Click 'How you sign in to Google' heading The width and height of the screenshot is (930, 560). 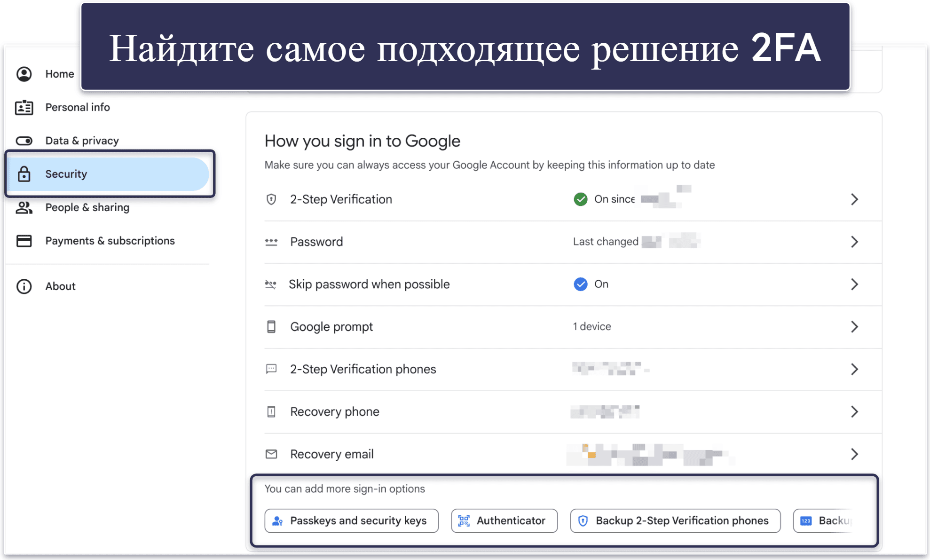click(362, 141)
